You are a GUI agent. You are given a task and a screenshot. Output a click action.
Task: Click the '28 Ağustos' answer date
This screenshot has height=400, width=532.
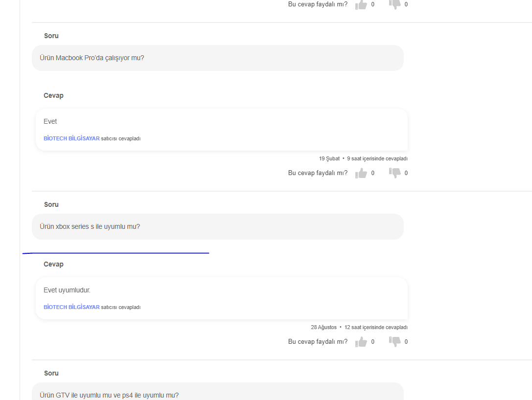pyautogui.click(x=324, y=327)
